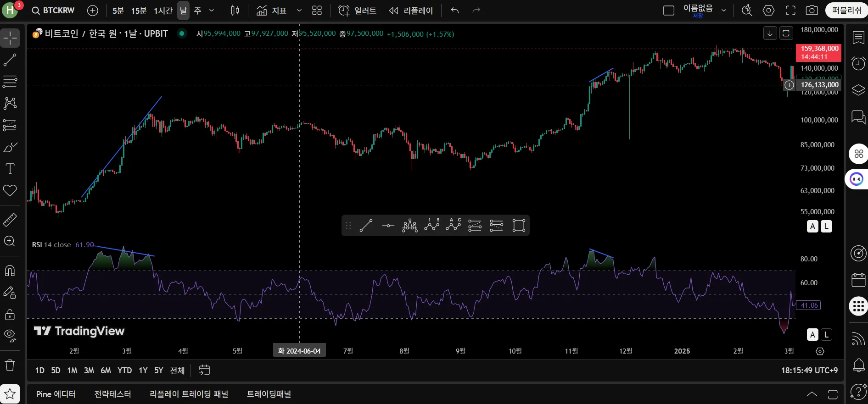Image resolution: width=868 pixels, height=404 pixels.
Task: Select the crosshair cursor tool
Action: (10, 38)
